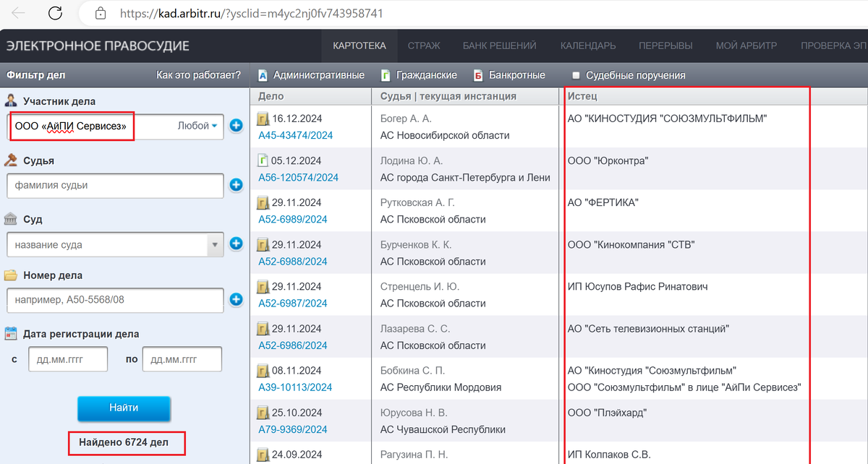
Task: Click the фамилия судьи input field
Action: pos(115,185)
